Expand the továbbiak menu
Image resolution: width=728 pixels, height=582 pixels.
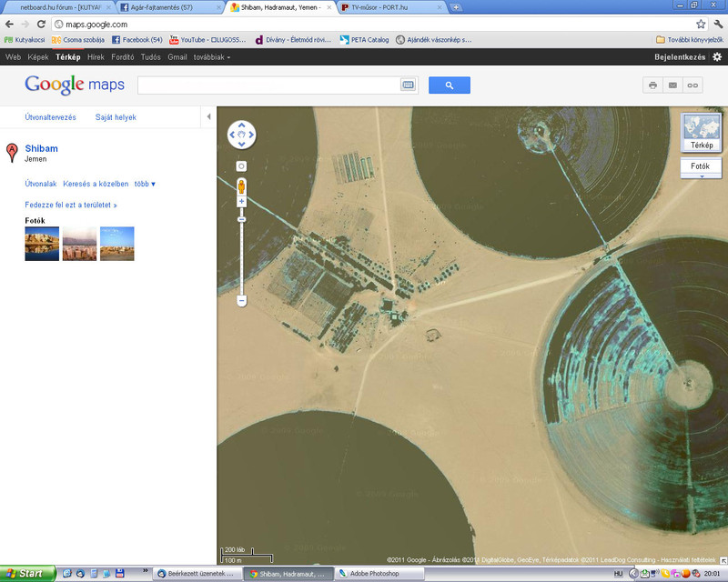pos(212,57)
